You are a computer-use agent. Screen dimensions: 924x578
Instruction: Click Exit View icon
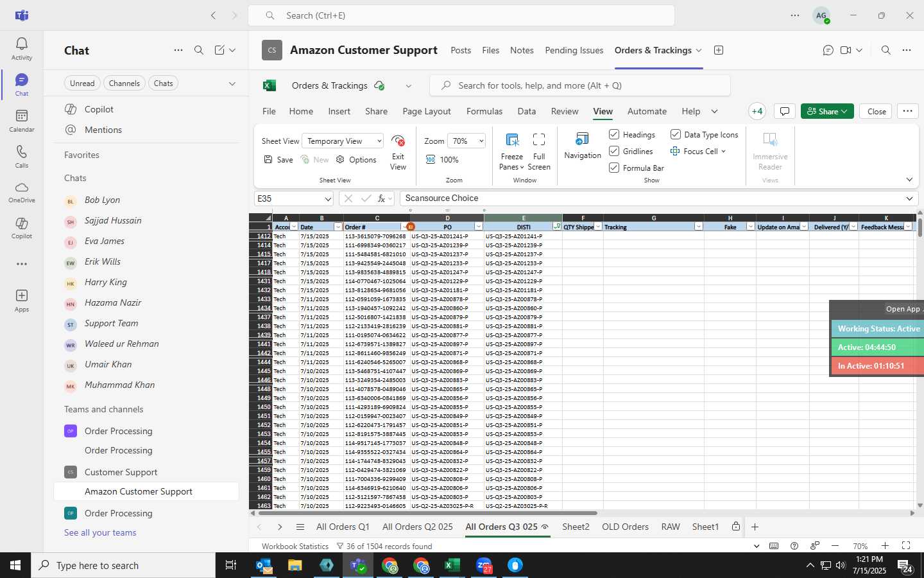click(398, 141)
